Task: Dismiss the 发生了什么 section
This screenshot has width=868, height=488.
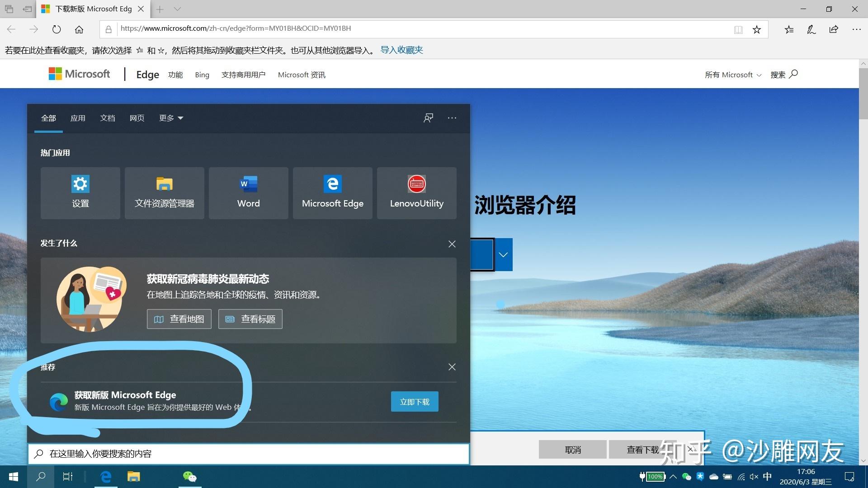Action: tap(452, 244)
